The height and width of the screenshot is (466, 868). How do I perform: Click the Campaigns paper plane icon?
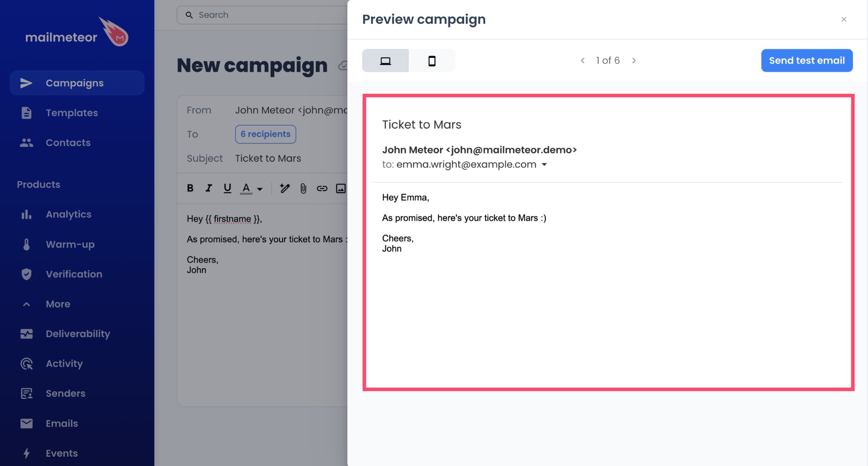tap(26, 83)
